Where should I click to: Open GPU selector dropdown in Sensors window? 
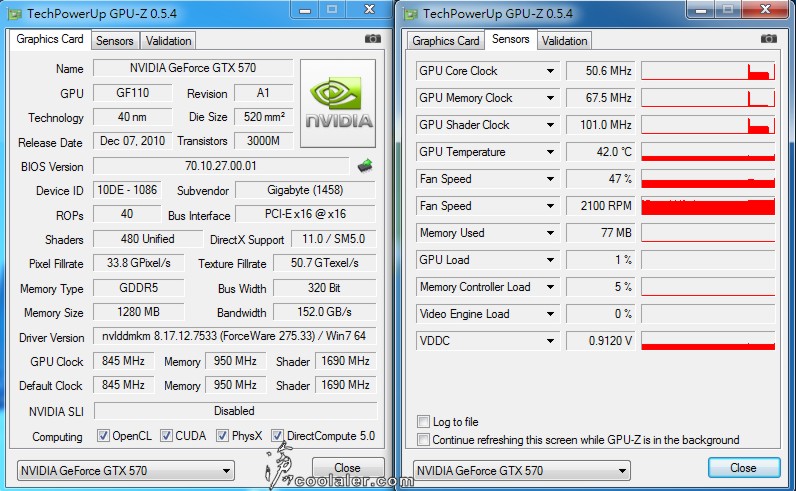[x=521, y=471]
